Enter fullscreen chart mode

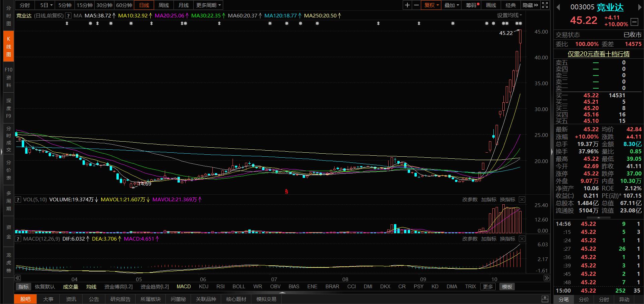pyautogui.click(x=545, y=5)
